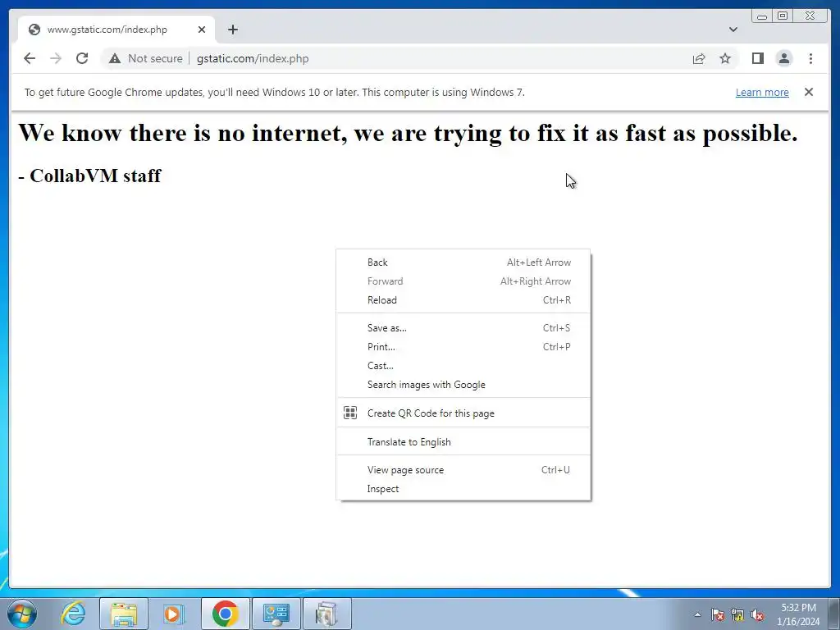Bookmark this page with star icon
This screenshot has height=630, width=840.
pos(725,58)
